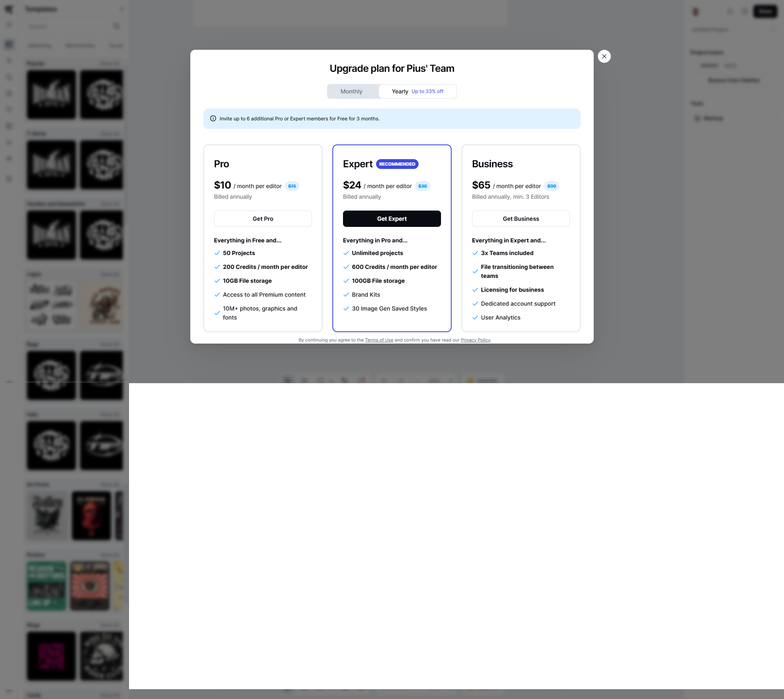Screen dimensions: 784x699
Task: Click the crossed-out $90 price badge
Action: pyautogui.click(x=551, y=186)
